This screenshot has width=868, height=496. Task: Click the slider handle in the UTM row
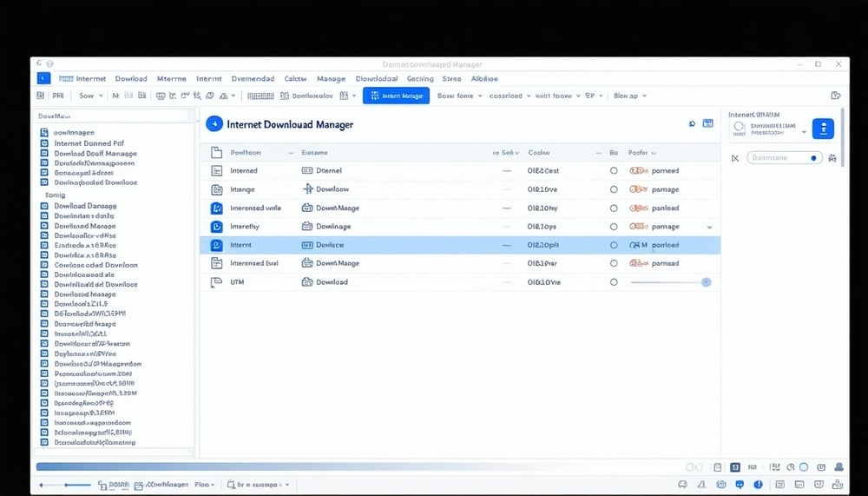706,282
